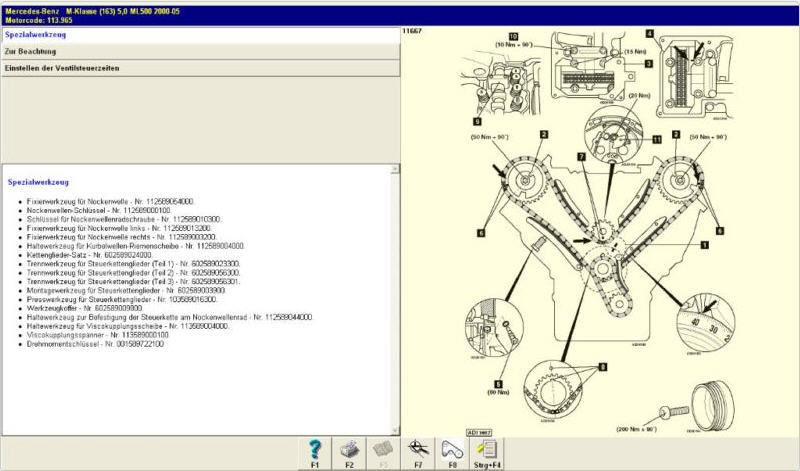Click callout number 7 in the diagram
The image size is (800, 471).
tap(581, 157)
